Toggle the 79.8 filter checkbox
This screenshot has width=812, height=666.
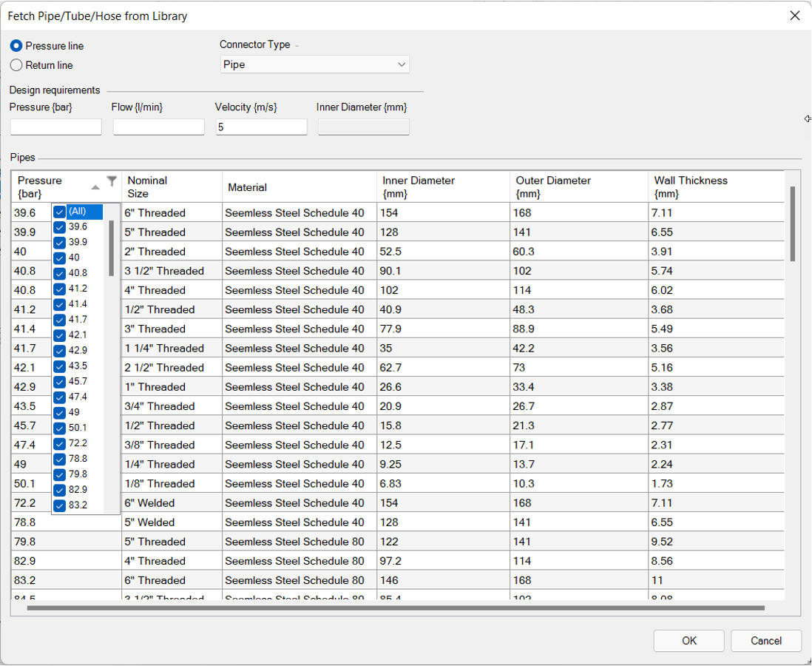click(x=60, y=475)
